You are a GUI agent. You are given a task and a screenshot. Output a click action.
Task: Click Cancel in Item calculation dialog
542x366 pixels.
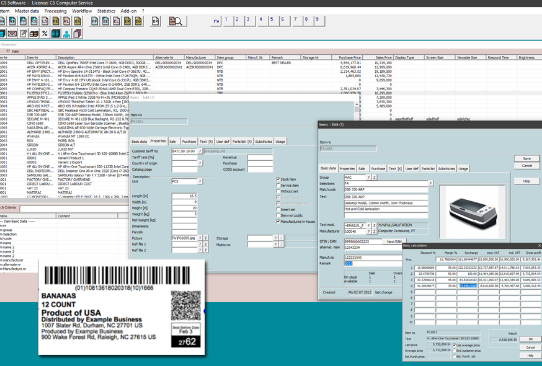click(x=531, y=347)
